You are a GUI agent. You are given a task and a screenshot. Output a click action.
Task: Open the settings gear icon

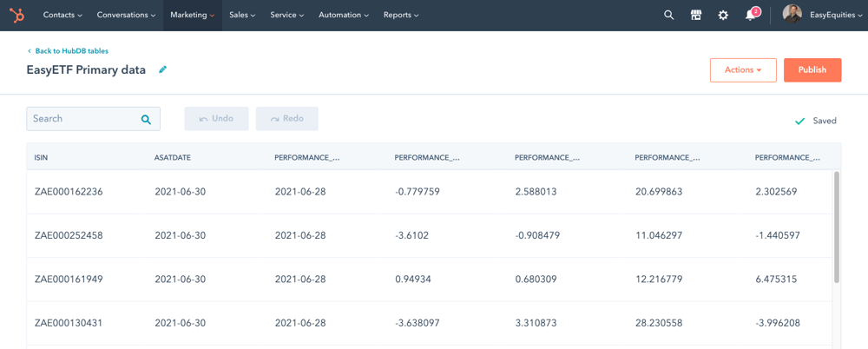[723, 16]
